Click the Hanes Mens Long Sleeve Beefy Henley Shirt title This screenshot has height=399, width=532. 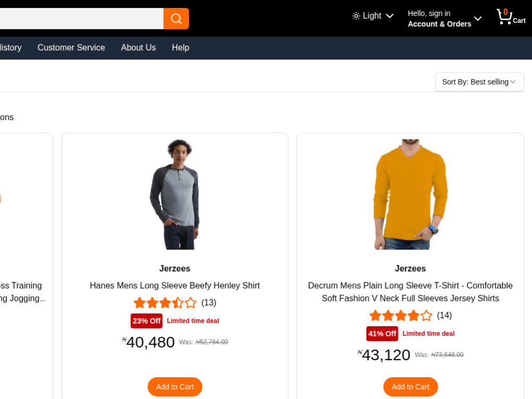pyautogui.click(x=174, y=285)
